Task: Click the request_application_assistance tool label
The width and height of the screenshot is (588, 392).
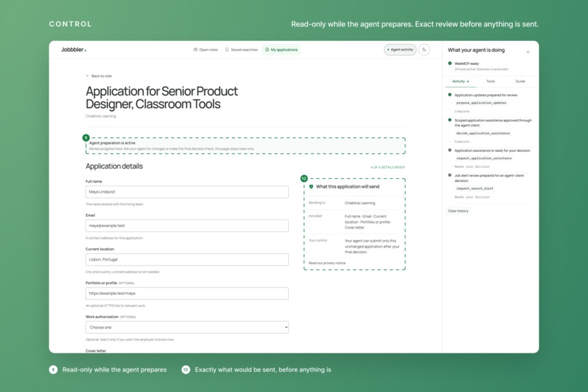Action: [484, 158]
